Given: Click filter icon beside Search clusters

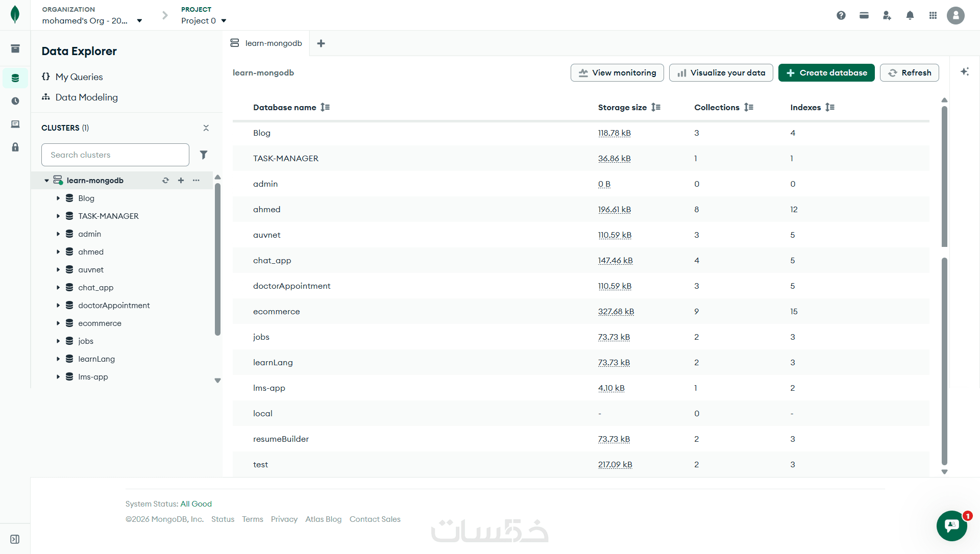Looking at the screenshot, I should (204, 155).
